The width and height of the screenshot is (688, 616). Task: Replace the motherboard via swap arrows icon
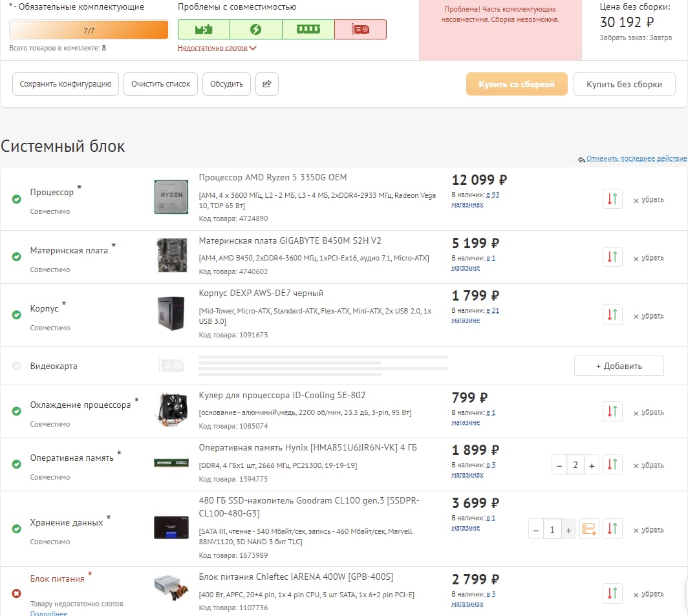click(x=612, y=257)
